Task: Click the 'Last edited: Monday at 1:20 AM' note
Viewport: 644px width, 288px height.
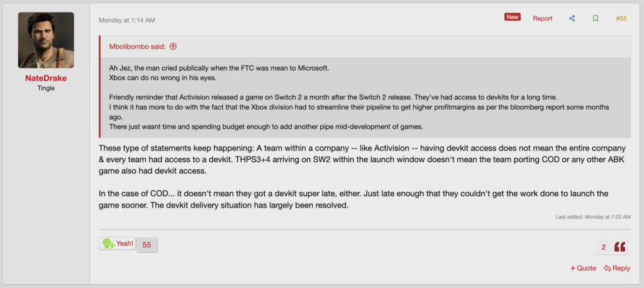Action: (x=593, y=216)
